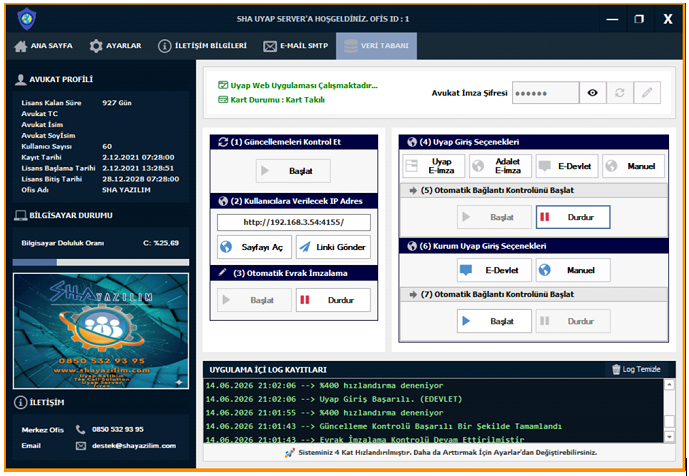
Task: Click the log list scrollbar down arrow
Action: coord(669,436)
